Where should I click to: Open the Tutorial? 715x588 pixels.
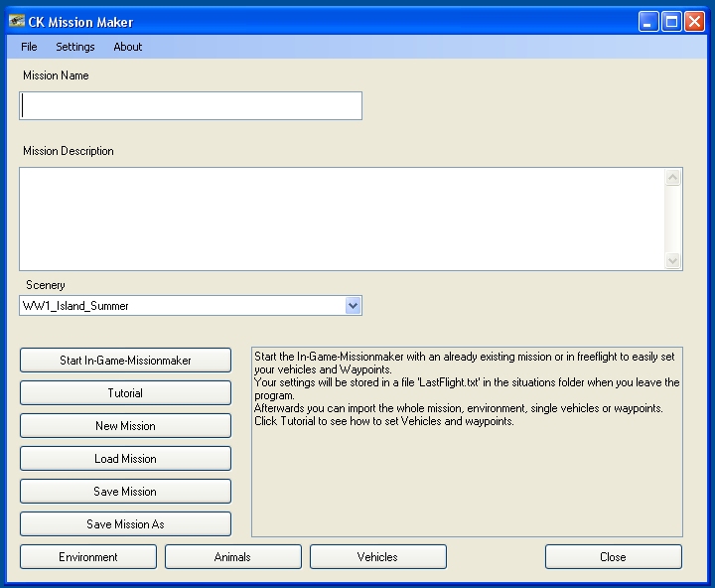point(125,393)
